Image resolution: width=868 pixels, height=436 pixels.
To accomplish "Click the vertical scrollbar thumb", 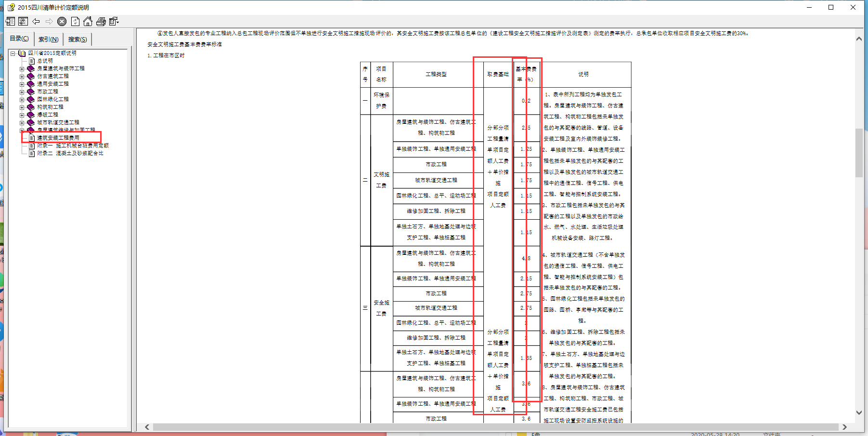I will click(x=859, y=153).
